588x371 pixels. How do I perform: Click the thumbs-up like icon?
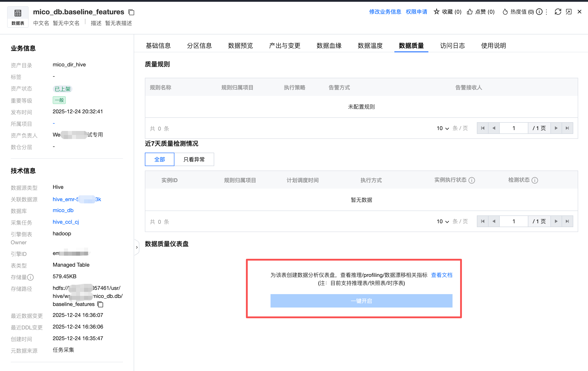click(470, 12)
